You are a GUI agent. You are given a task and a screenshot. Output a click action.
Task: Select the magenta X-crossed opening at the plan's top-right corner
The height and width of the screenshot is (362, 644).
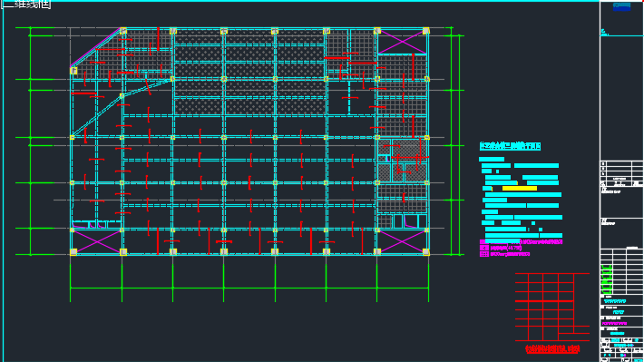point(402,43)
